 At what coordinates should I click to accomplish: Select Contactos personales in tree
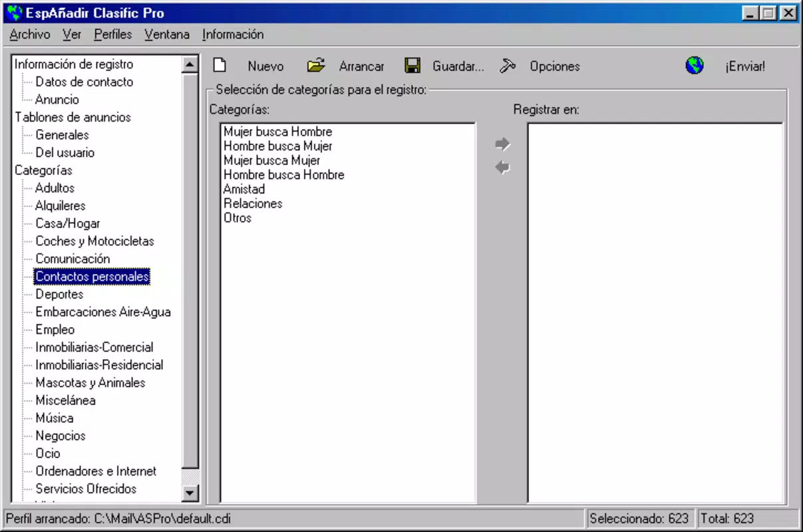92,277
